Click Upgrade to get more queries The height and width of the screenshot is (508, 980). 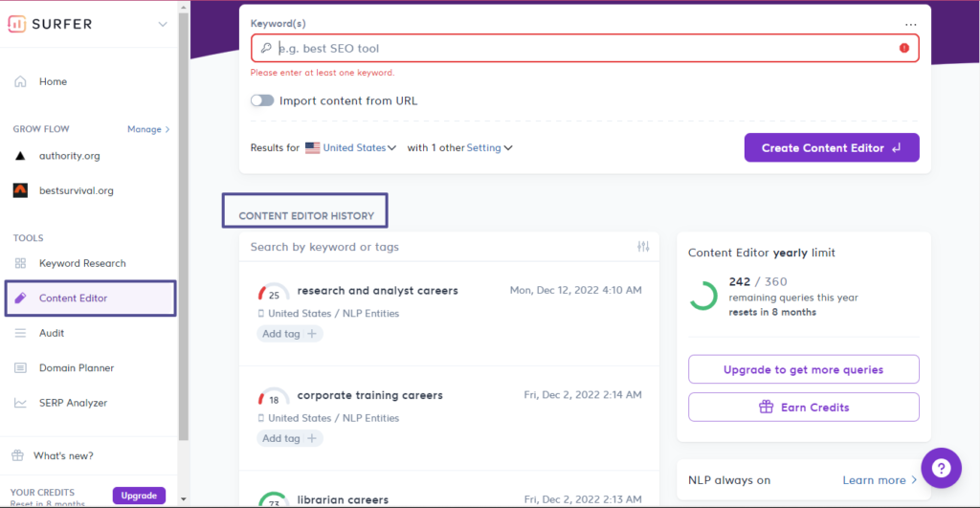click(x=804, y=369)
